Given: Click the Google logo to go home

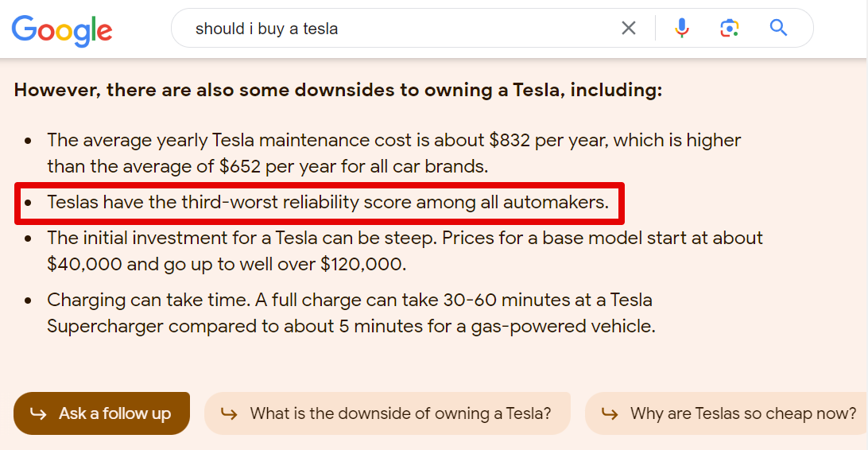Looking at the screenshot, I should (62, 30).
